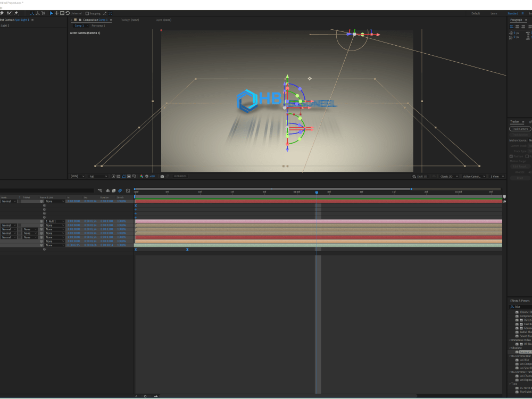Toggle the Draft 3D button
The height and width of the screenshot is (399, 532).
420,177
